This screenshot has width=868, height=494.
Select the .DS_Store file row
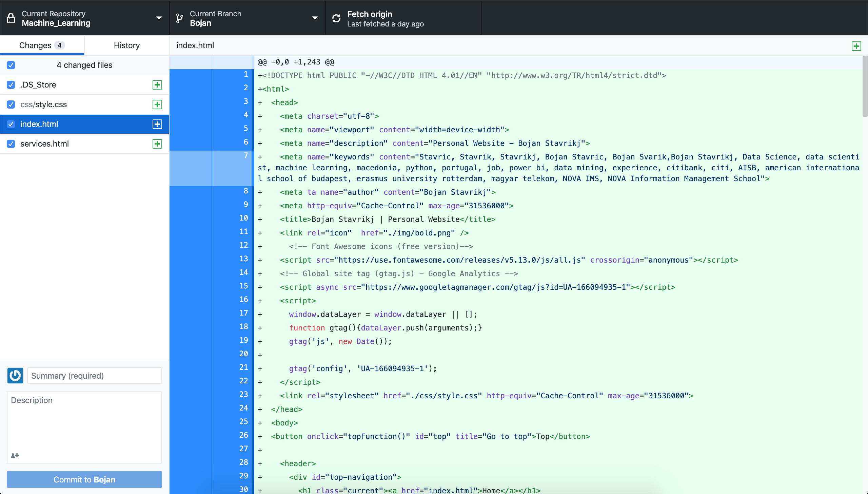point(84,85)
